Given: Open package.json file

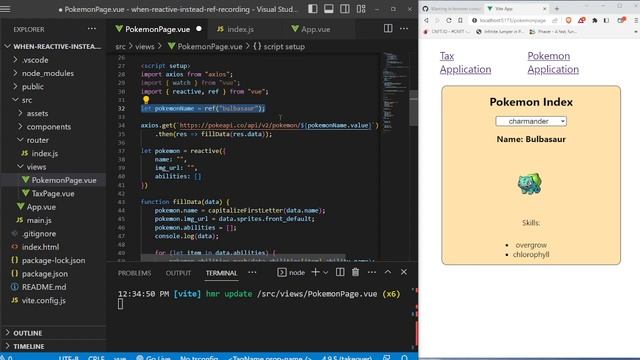Looking at the screenshot, I should click(x=53, y=274).
